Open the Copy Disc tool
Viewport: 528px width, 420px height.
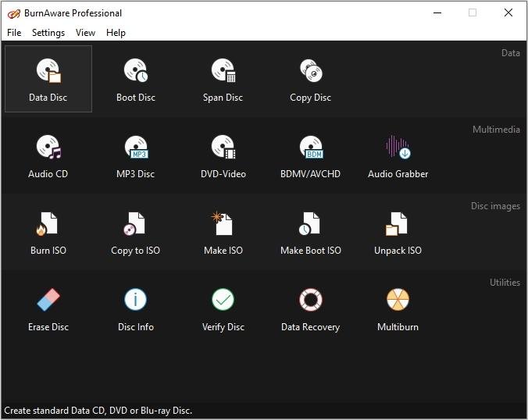tap(311, 78)
